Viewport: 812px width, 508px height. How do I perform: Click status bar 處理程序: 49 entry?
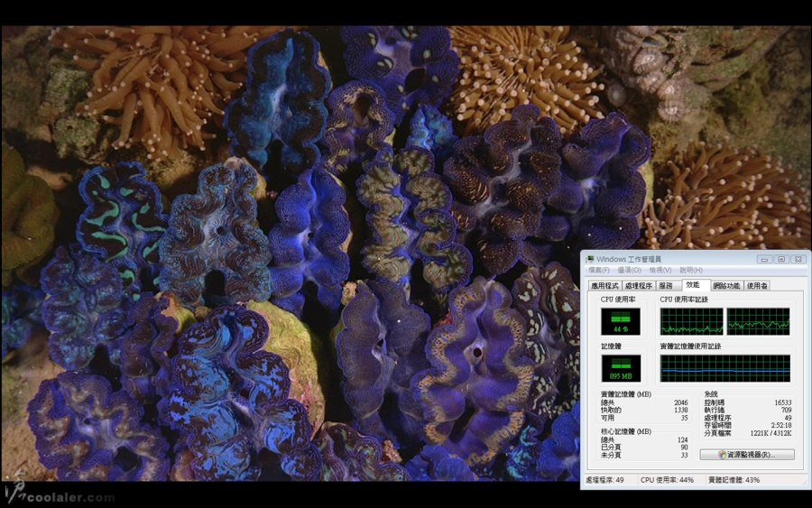(604, 480)
